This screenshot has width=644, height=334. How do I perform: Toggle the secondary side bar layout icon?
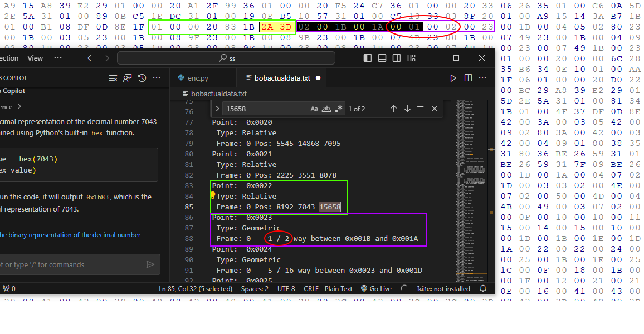(x=397, y=58)
